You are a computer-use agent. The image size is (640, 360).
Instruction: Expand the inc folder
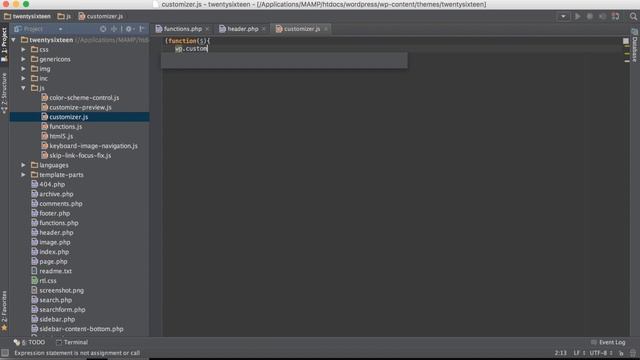[23, 78]
